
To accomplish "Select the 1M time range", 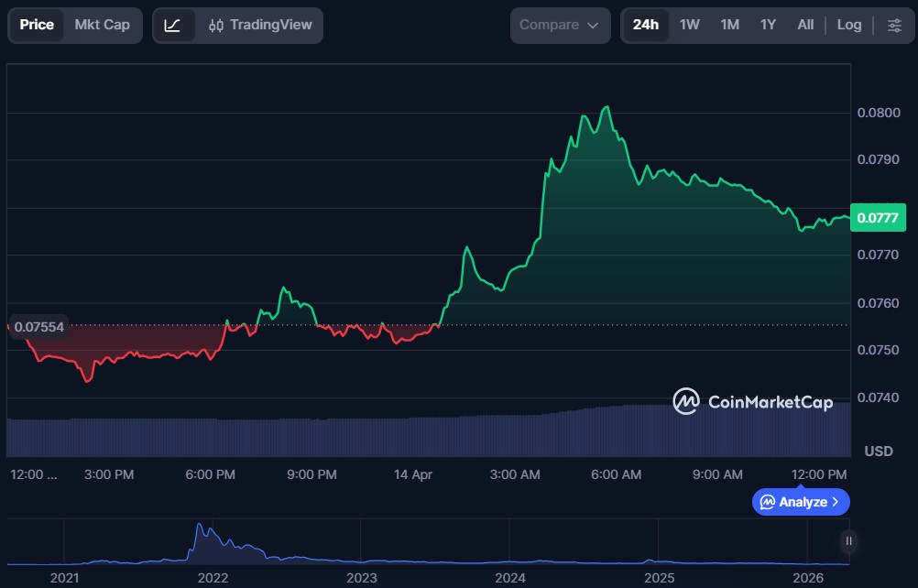I will point(729,25).
